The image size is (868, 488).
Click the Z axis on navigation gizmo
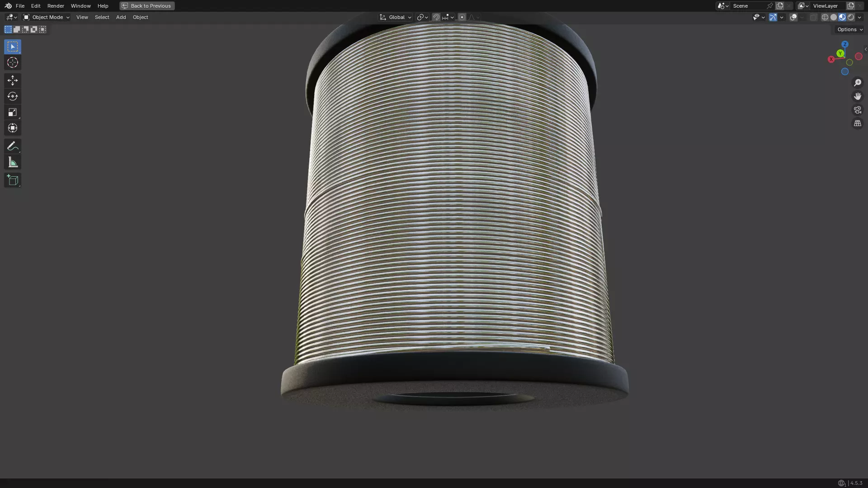tap(845, 44)
